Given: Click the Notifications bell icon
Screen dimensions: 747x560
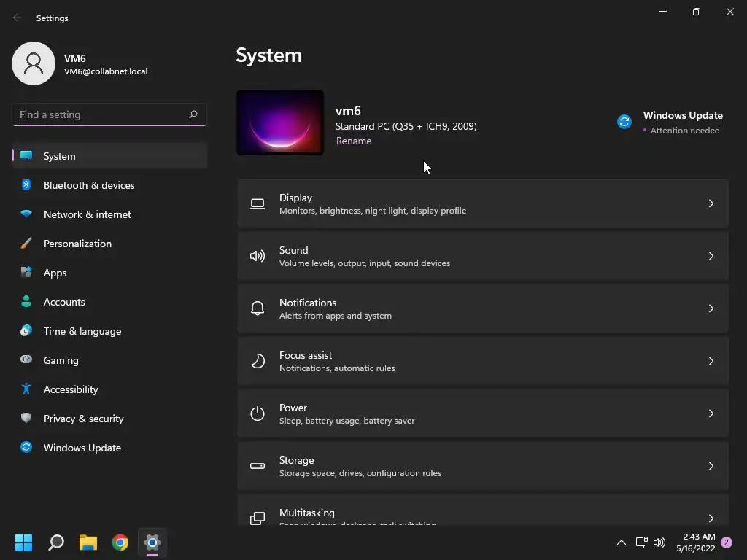Looking at the screenshot, I should click(258, 308).
